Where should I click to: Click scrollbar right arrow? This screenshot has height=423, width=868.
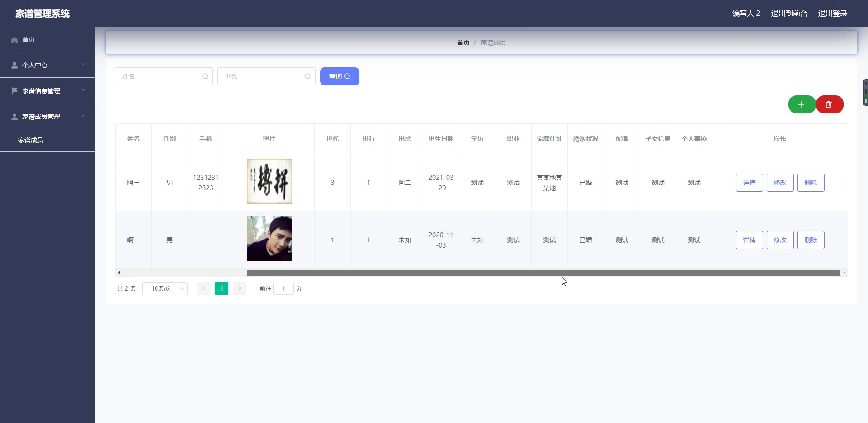pyautogui.click(x=844, y=273)
